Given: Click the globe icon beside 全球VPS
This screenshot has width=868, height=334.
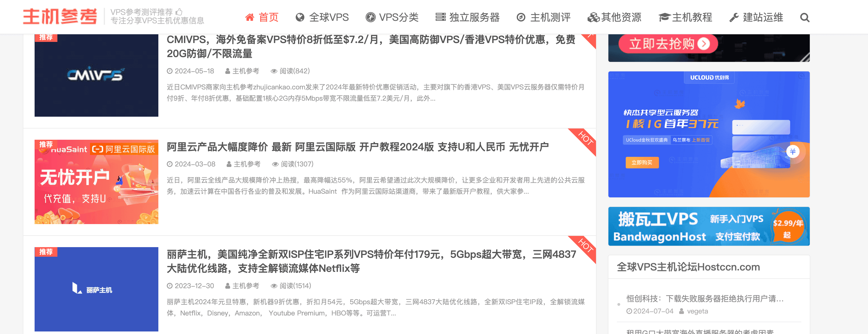Looking at the screenshot, I should click(300, 17).
